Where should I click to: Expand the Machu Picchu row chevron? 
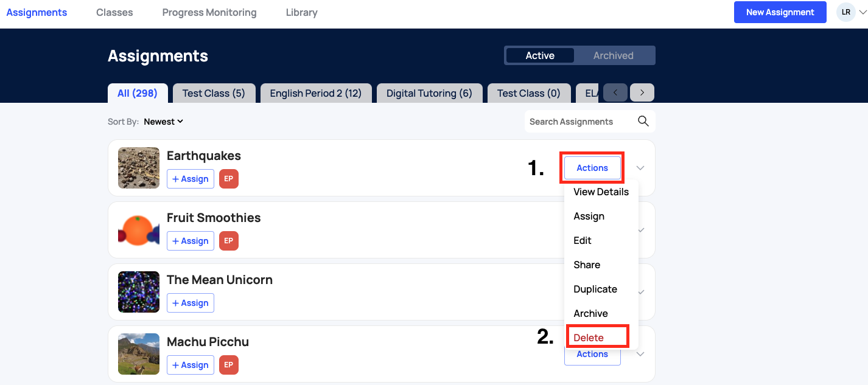(640, 354)
